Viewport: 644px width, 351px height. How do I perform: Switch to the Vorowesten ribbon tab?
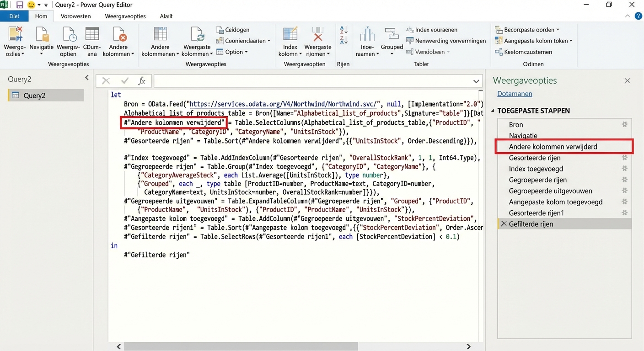(75, 16)
